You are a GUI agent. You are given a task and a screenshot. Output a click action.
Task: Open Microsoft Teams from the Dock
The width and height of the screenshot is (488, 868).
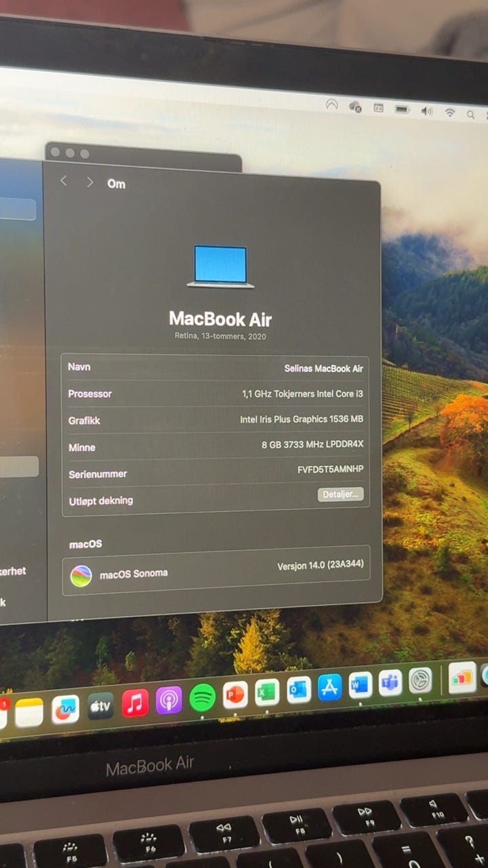tap(390, 682)
